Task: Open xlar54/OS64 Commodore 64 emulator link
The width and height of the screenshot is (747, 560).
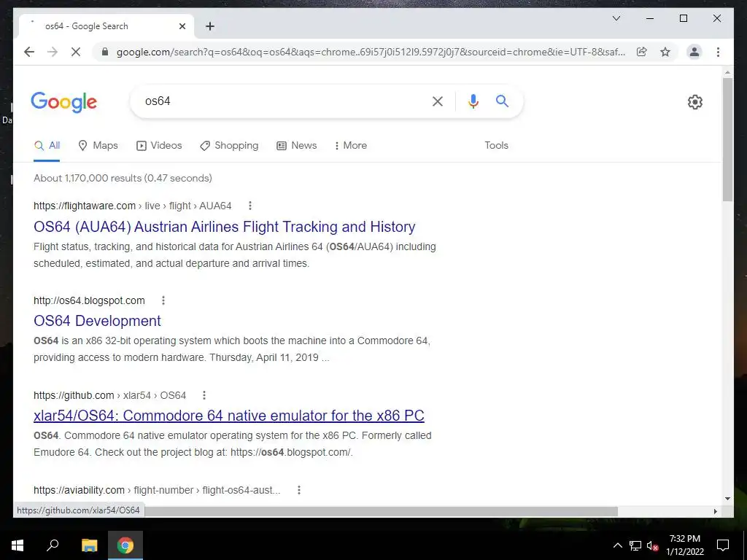Action: (x=228, y=416)
